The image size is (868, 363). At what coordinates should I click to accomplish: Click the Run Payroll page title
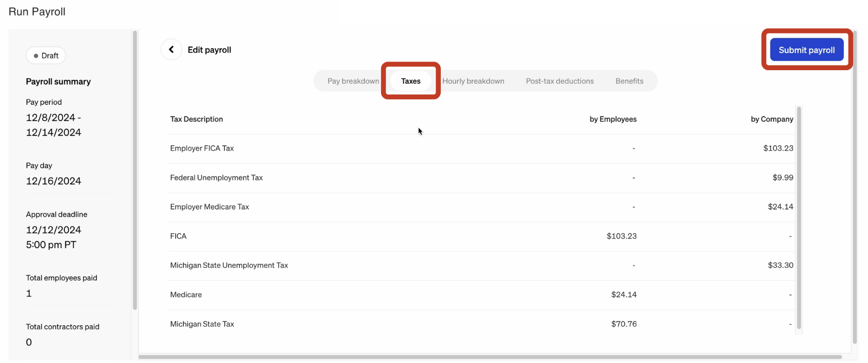(x=37, y=12)
